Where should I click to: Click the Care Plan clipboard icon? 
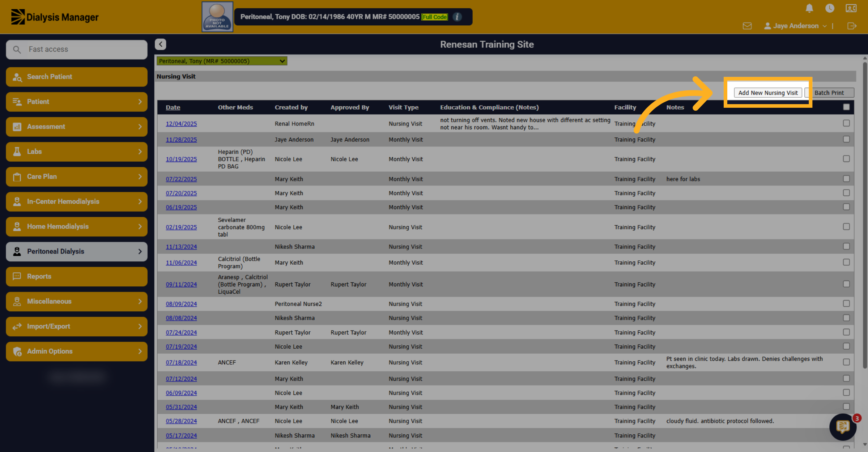point(17,176)
